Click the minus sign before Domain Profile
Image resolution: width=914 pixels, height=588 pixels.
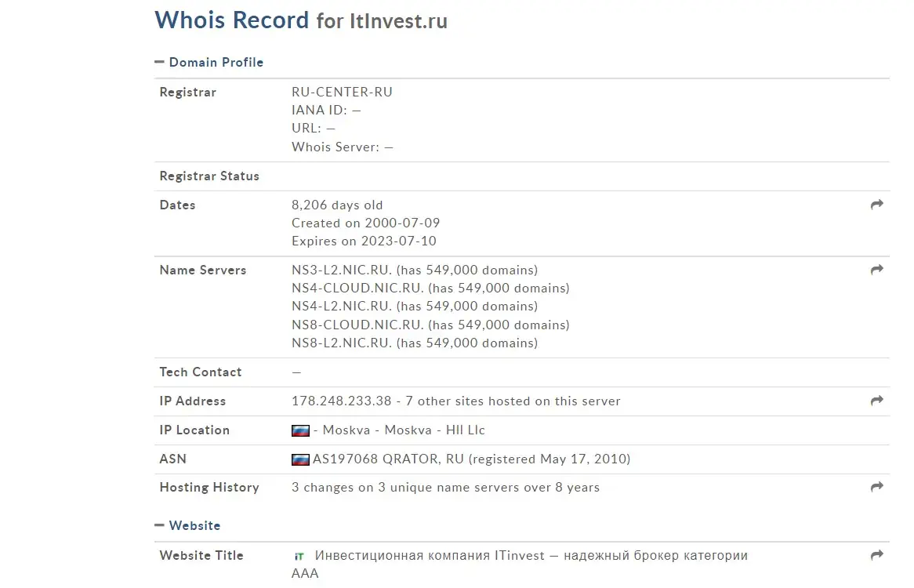(x=159, y=62)
